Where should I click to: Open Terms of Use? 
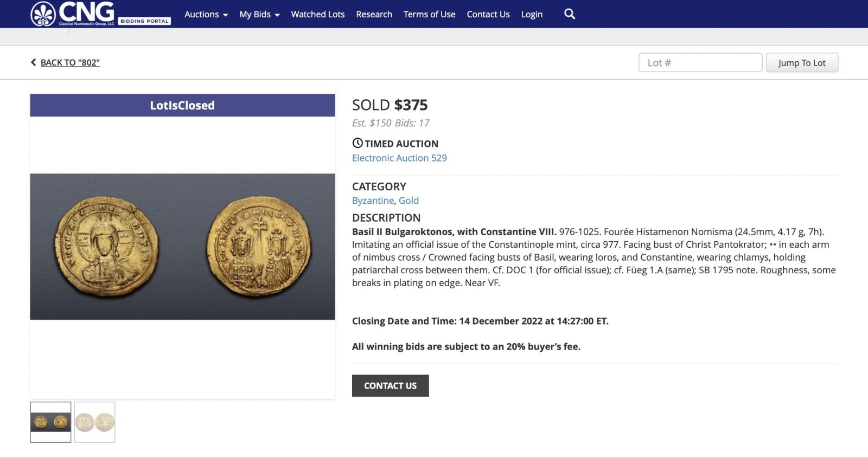pos(429,14)
